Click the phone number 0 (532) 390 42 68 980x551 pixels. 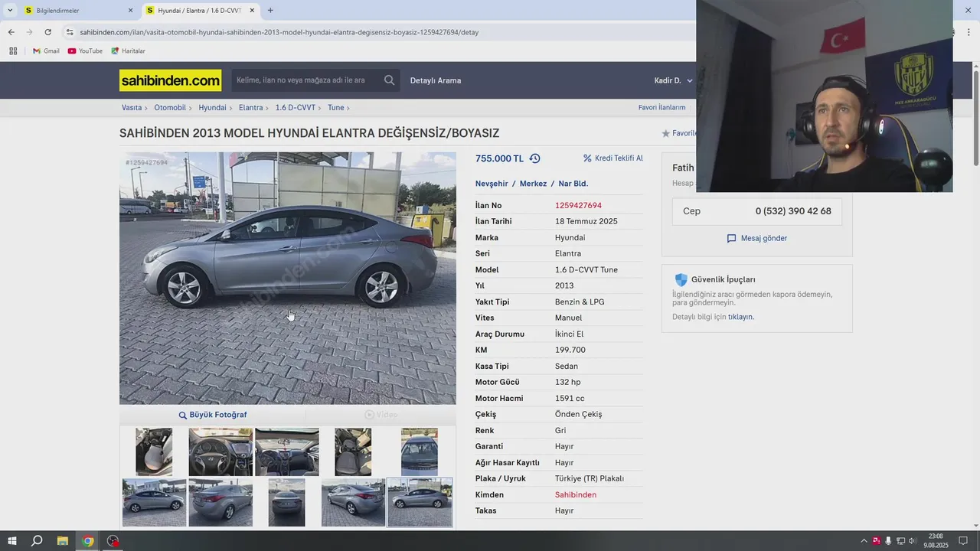[x=793, y=211]
